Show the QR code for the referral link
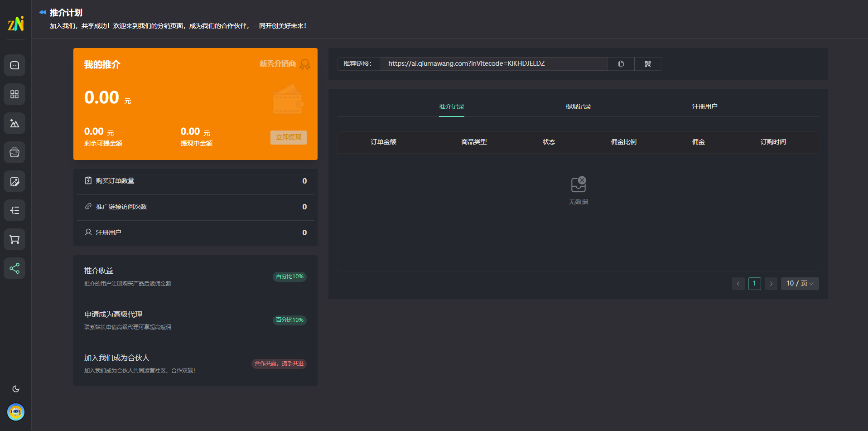868x431 pixels. pyautogui.click(x=648, y=64)
